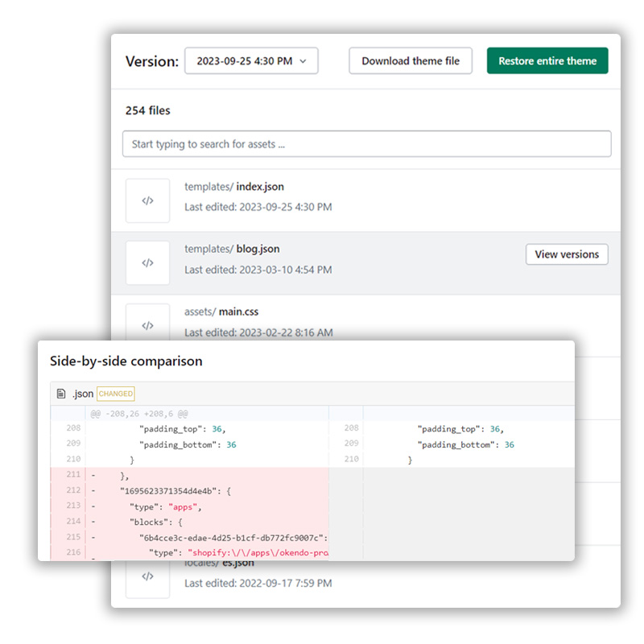Click the document icon beside .json
This screenshot has height=644, width=644.
click(61, 394)
